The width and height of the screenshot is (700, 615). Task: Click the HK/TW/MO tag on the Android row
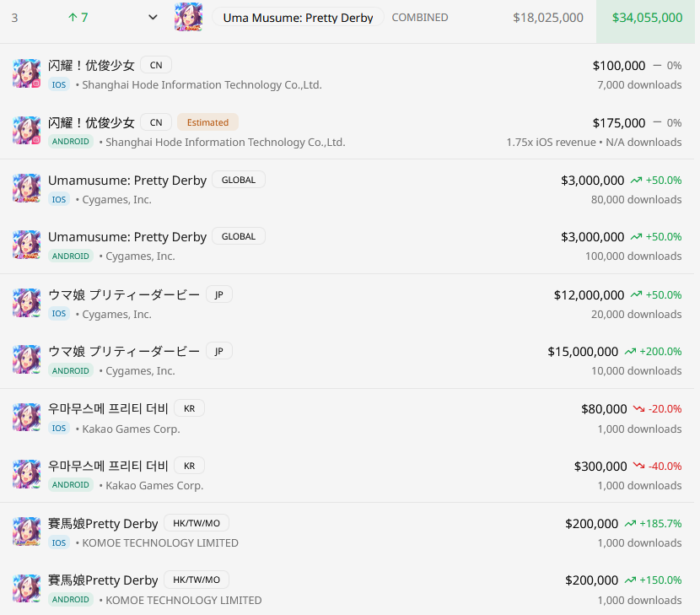click(x=197, y=580)
